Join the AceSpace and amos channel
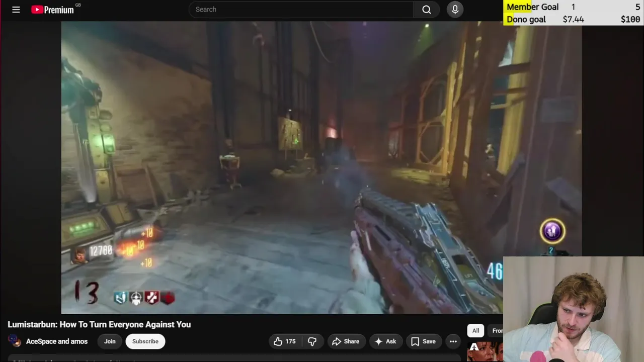644x362 pixels. [110, 341]
